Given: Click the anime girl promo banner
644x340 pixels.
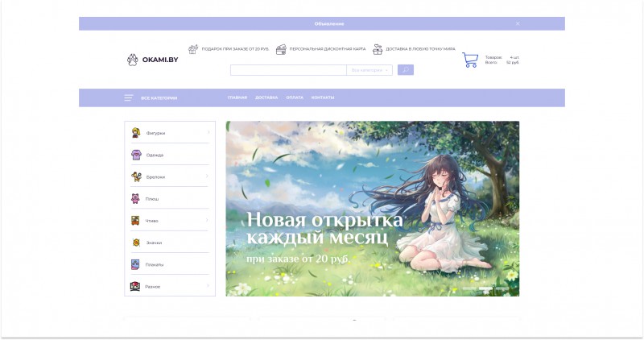Looking at the screenshot, I should coord(373,209).
